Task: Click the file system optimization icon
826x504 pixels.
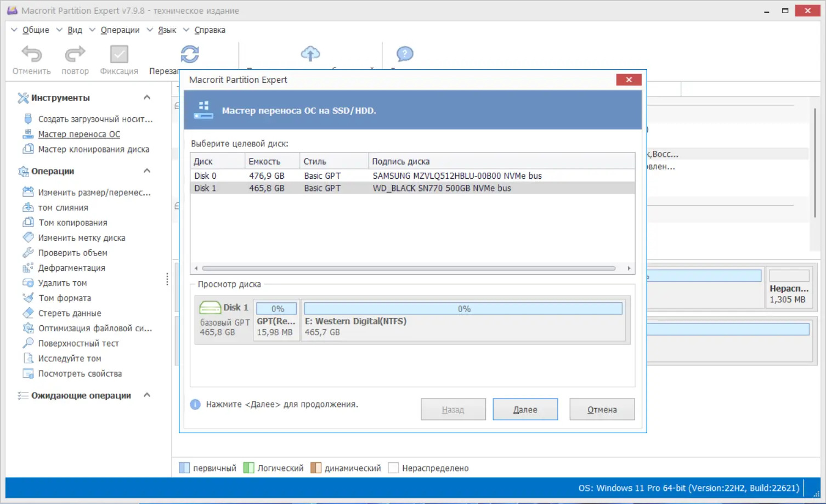Action: click(28, 328)
